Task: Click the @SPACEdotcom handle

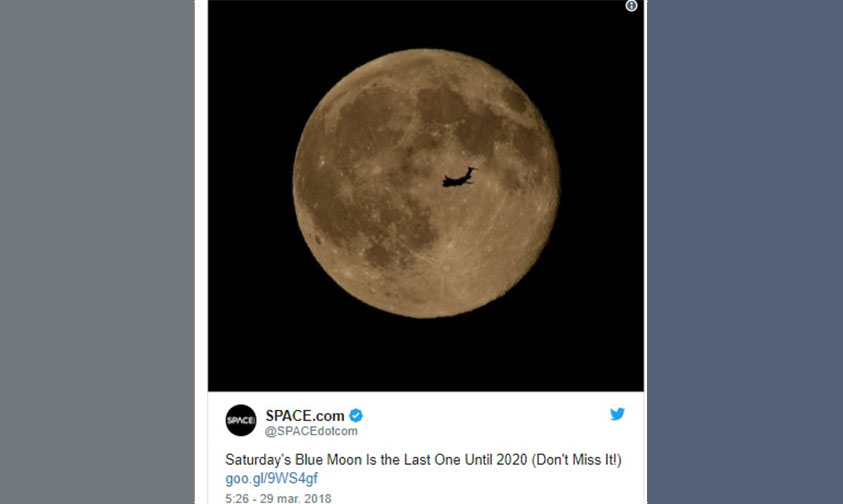Action: coord(311,431)
